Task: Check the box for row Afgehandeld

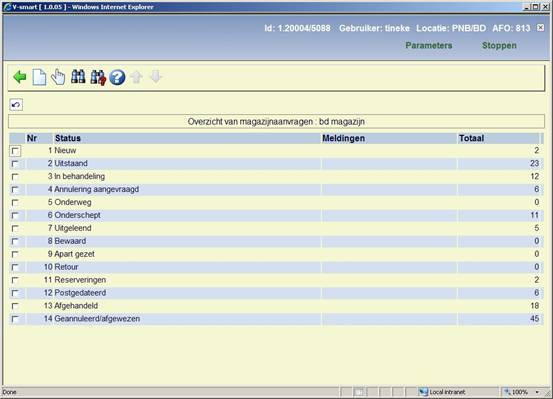Action: [15, 306]
